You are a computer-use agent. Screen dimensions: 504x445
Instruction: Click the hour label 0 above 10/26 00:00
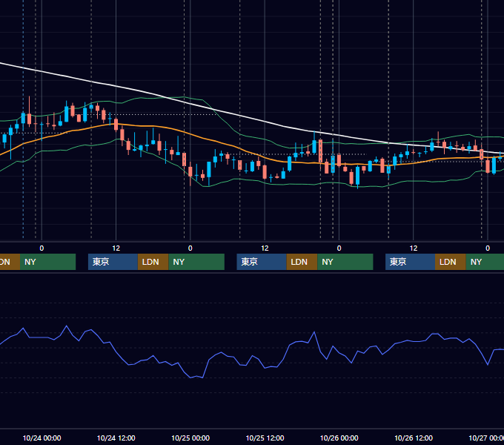coord(339,248)
